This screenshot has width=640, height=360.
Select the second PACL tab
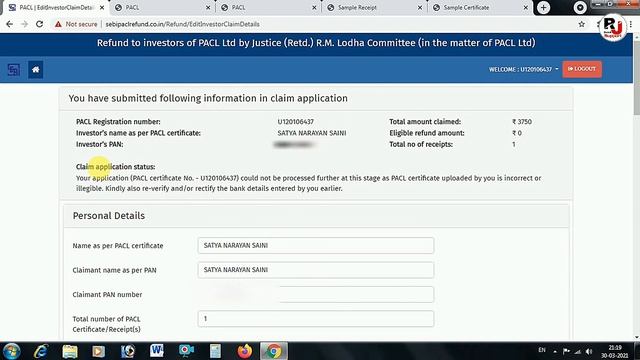coord(162,7)
